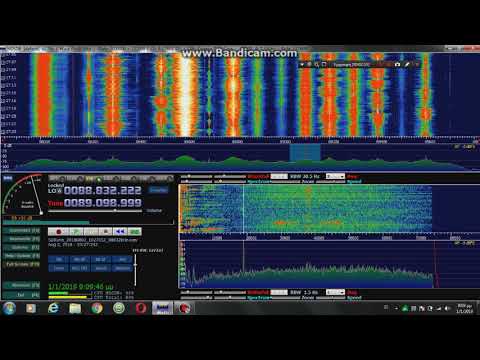Viewport: 480px width, 360px height.
Task: Click the upper Speed slider
Action: coord(330,182)
